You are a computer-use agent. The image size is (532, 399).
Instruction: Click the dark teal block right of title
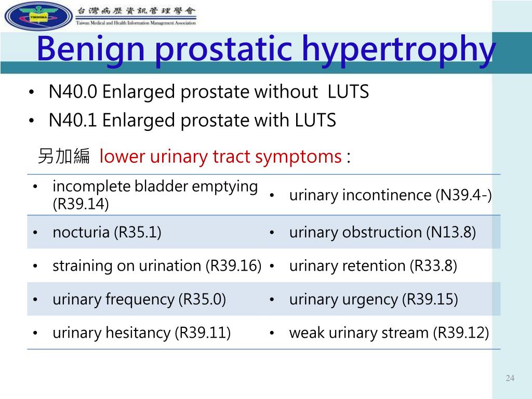point(512,52)
